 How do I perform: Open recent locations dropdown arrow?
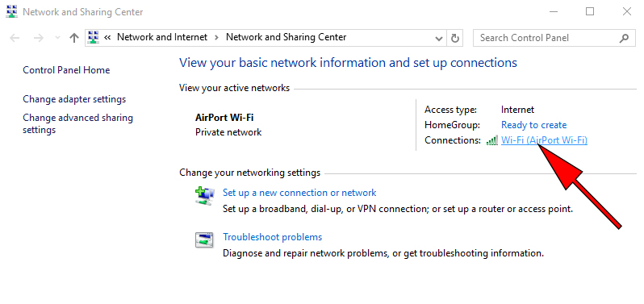[x=58, y=38]
